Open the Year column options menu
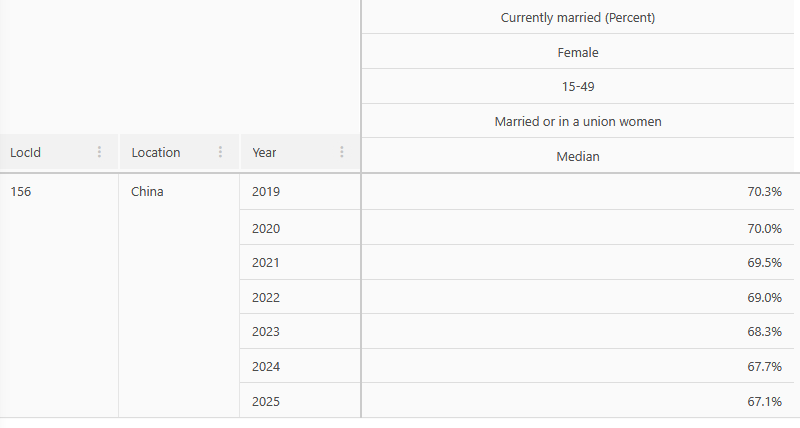 click(342, 152)
